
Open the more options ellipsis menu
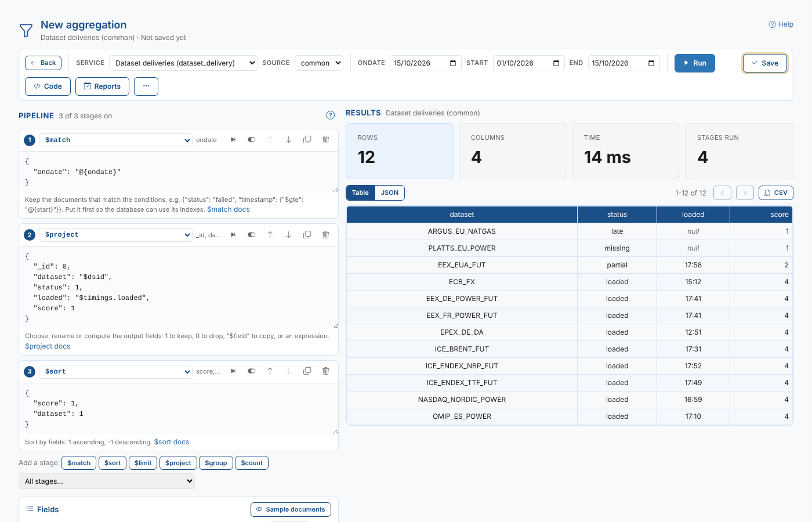tap(146, 86)
